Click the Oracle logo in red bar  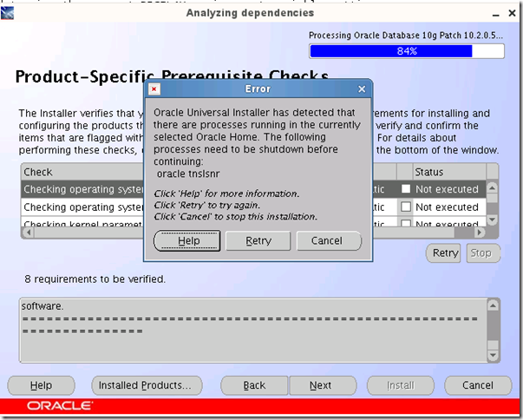point(60,405)
